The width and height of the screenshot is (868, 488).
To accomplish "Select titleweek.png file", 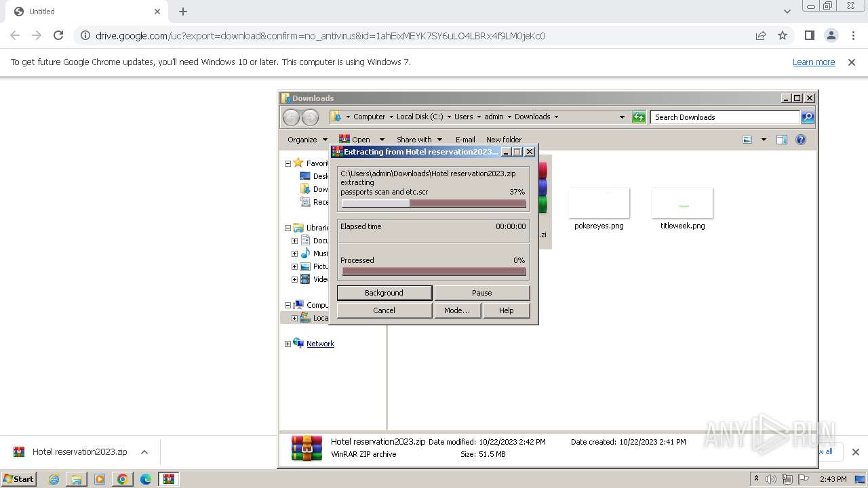I will point(682,209).
